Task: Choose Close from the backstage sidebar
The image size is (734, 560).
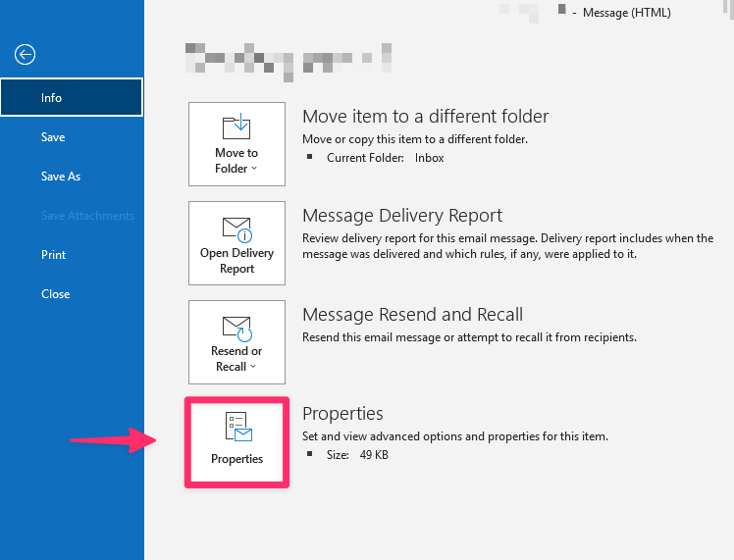Action: click(x=55, y=294)
